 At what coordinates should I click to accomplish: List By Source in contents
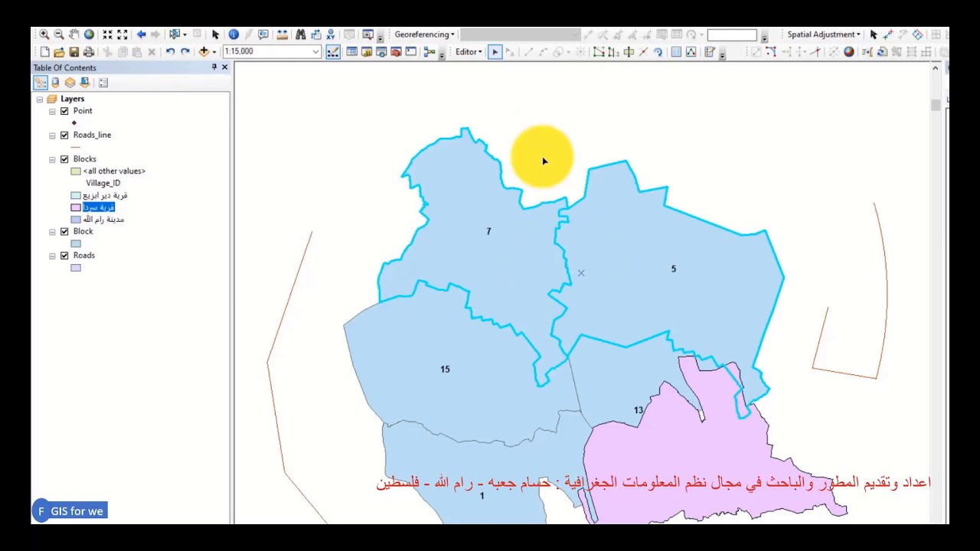[55, 83]
